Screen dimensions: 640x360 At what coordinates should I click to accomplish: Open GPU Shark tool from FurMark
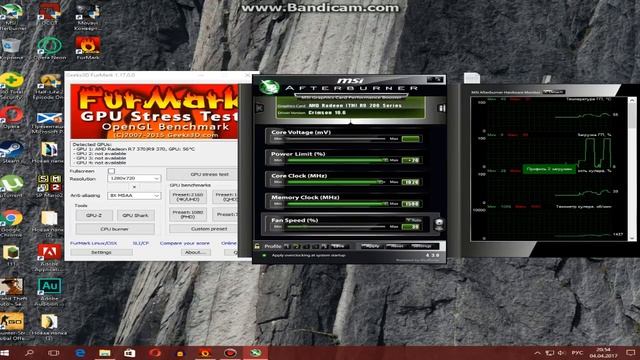(136, 215)
